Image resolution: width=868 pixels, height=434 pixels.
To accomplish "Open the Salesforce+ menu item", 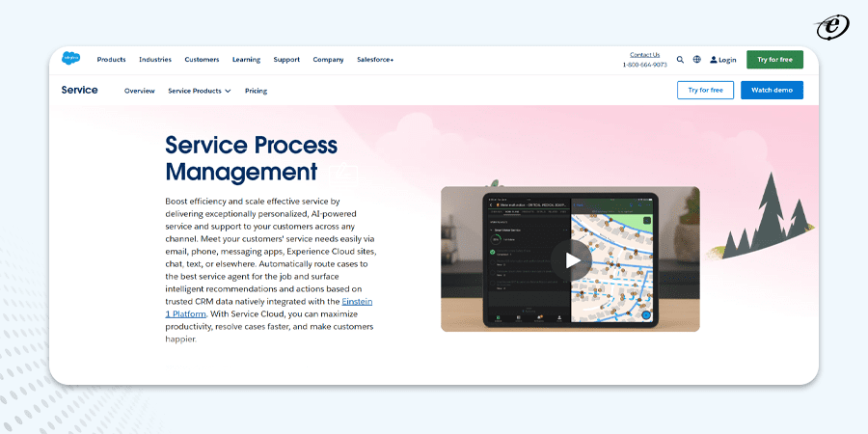I will 375,60.
